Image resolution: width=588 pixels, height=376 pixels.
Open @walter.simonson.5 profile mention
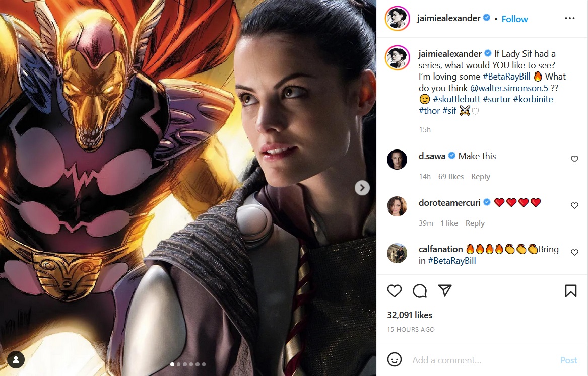pyautogui.click(x=509, y=88)
